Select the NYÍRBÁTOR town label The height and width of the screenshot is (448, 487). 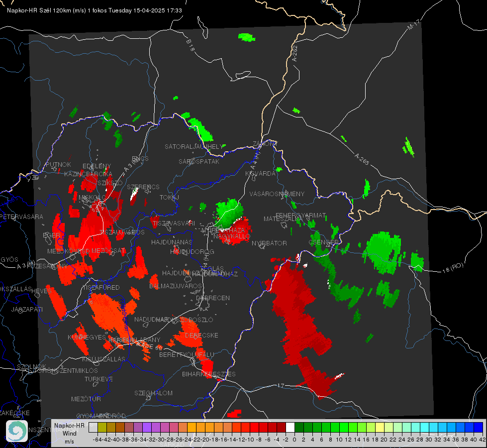269,243
